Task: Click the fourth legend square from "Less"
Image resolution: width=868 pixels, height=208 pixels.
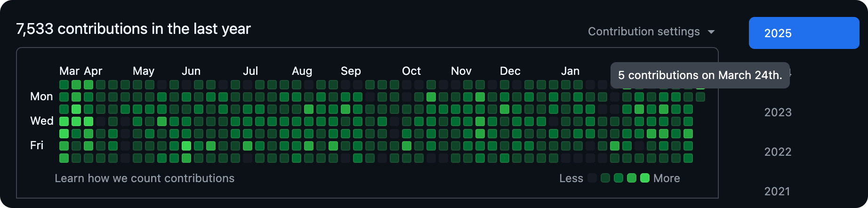Action: pos(632,178)
